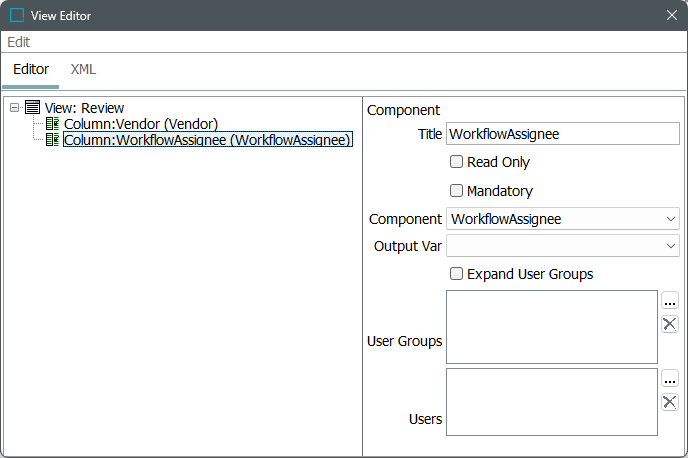This screenshot has width=688, height=458.
Task: Click the View Editor window title icon
Action: [17, 15]
